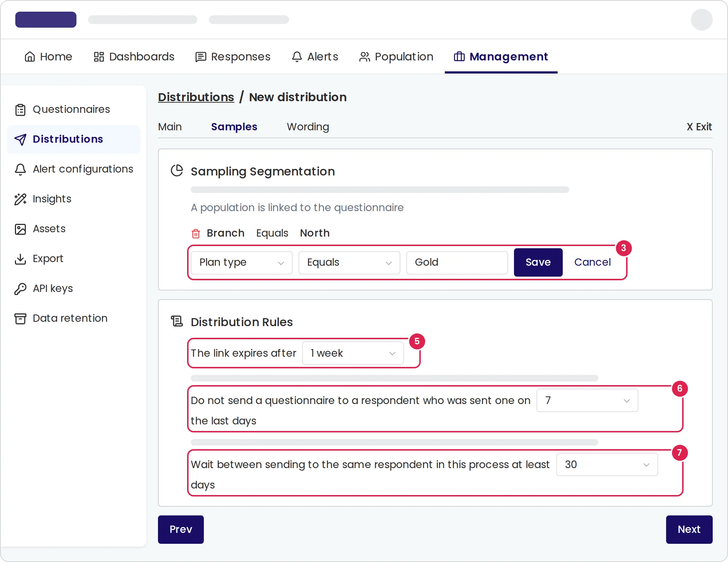
Task: Go to the Next step
Action: pyautogui.click(x=689, y=530)
